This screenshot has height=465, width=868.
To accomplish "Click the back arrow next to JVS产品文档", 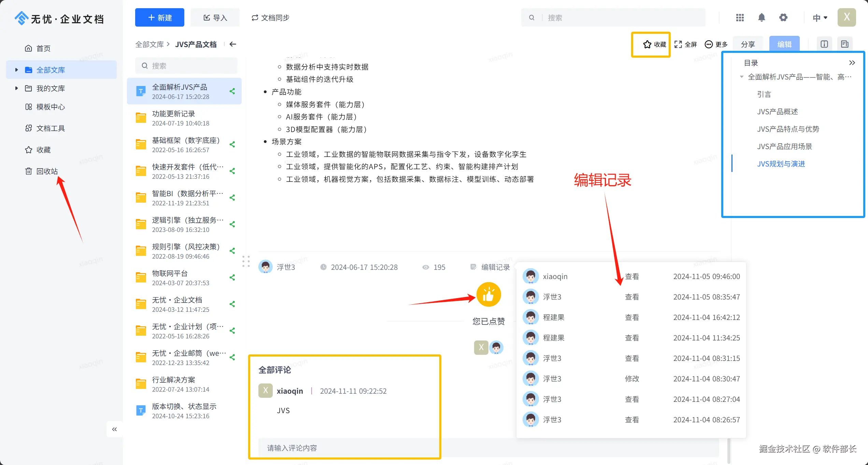I will tap(233, 44).
